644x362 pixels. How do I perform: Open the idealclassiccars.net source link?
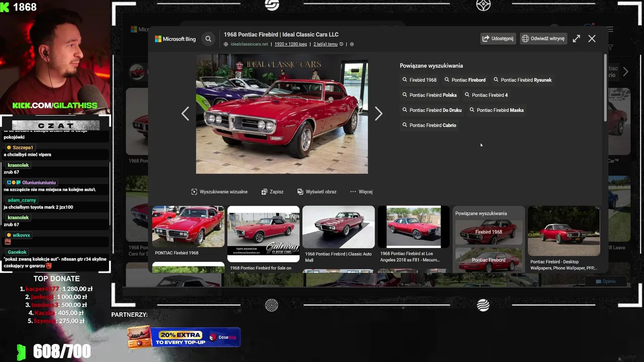(249, 44)
